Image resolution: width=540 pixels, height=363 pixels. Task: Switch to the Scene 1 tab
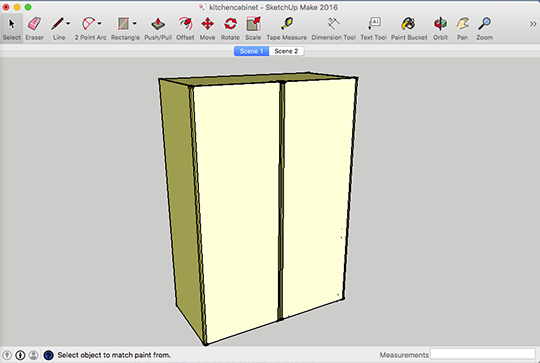(251, 51)
